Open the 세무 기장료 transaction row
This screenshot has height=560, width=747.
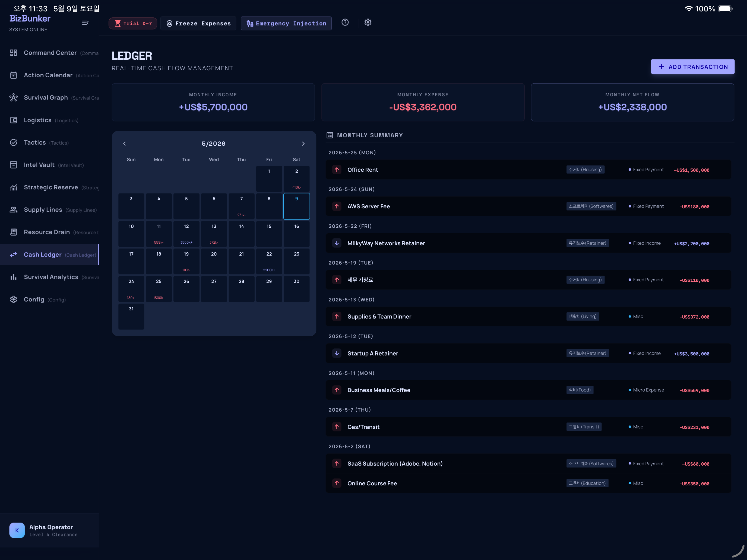coord(528,280)
